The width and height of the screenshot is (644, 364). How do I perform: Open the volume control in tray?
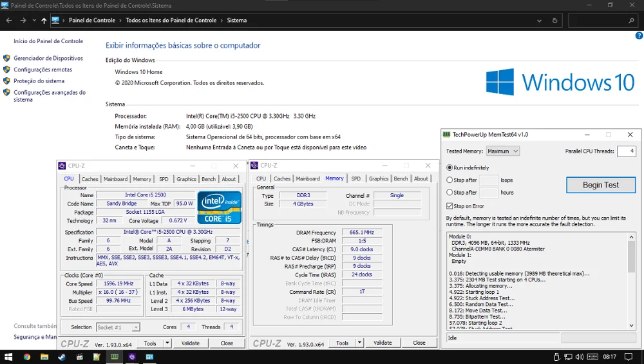point(580,357)
